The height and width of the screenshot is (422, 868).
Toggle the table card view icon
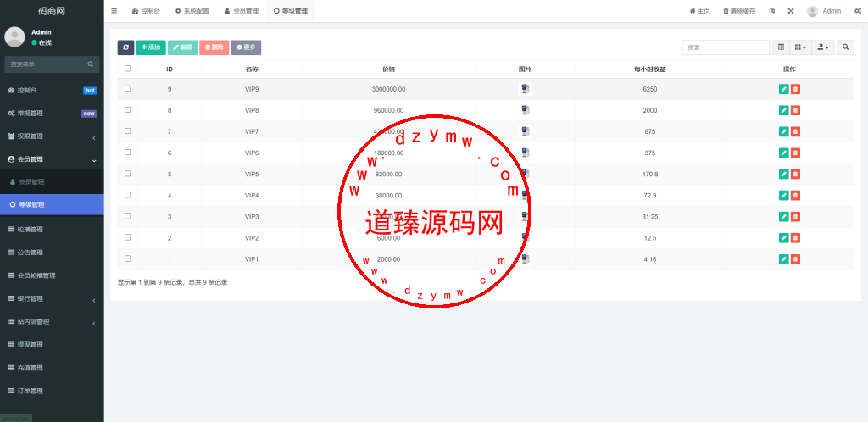coord(781,47)
